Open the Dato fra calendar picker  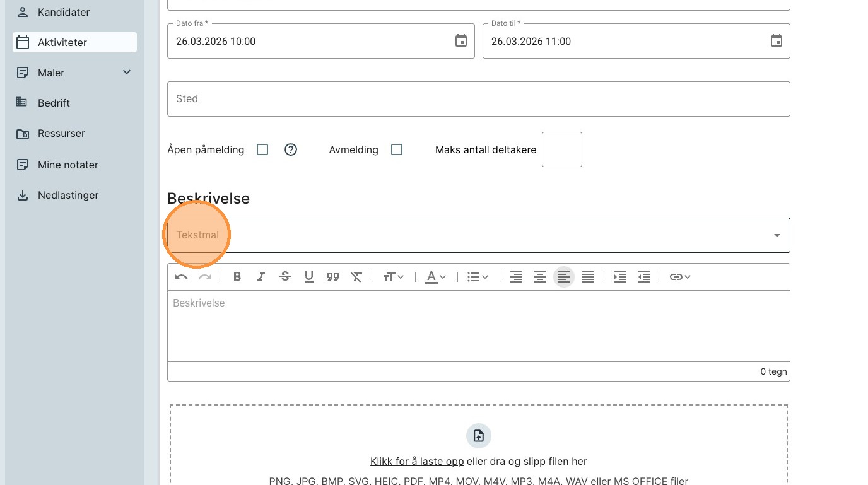pos(461,41)
